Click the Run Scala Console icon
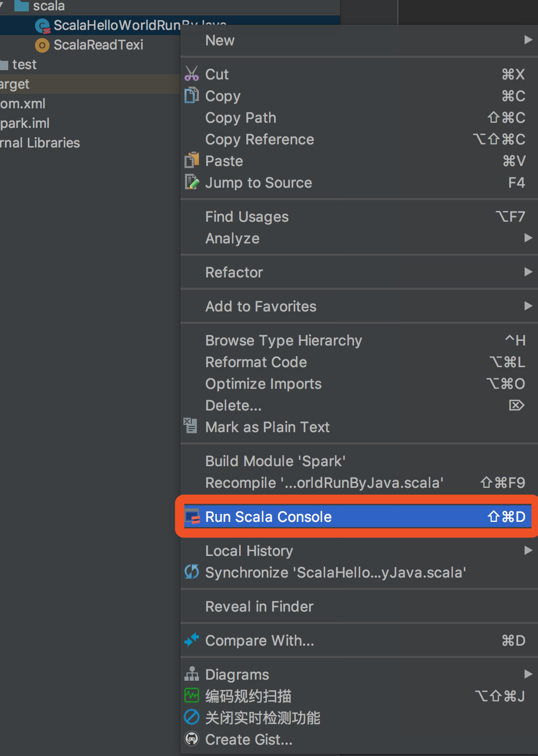The width and height of the screenshot is (538, 756). 192,516
